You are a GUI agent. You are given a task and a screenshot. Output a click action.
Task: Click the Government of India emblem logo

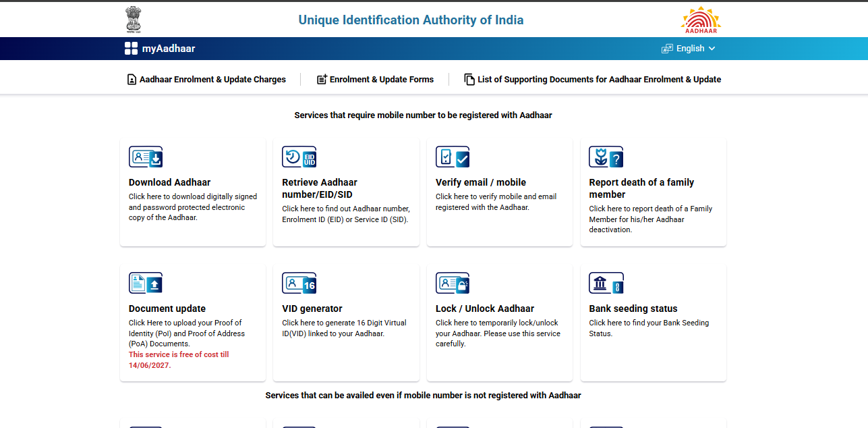click(134, 20)
